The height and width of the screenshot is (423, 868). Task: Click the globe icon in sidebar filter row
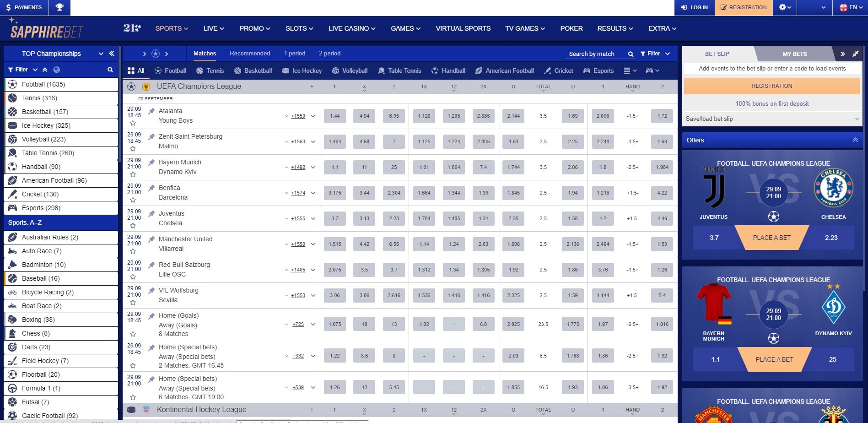tap(57, 70)
